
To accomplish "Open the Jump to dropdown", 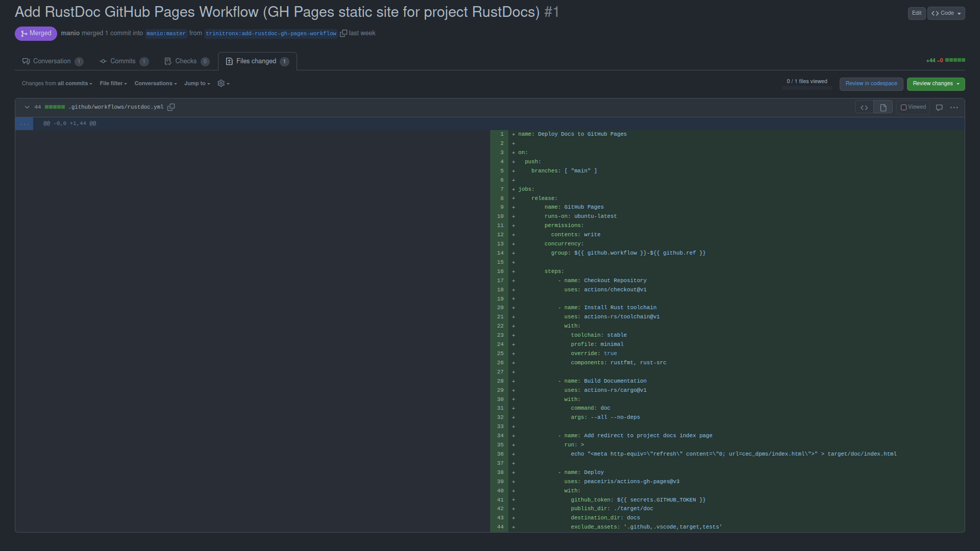I will click(197, 84).
